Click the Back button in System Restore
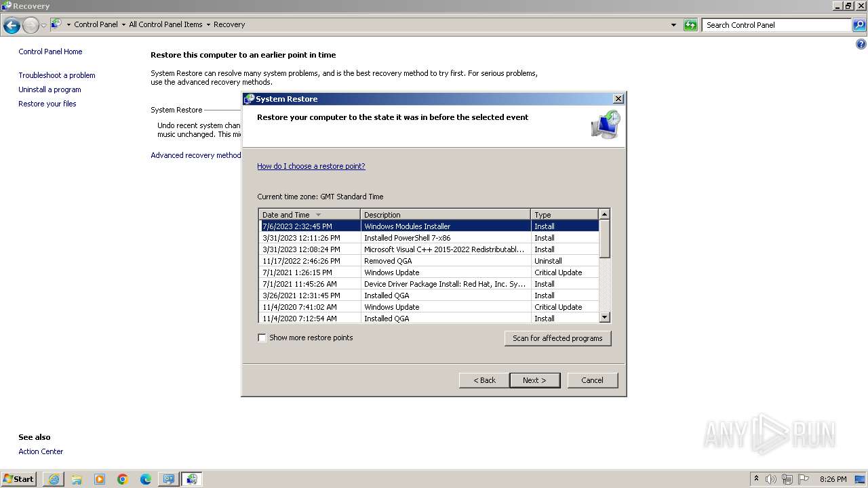This screenshot has height=488, width=868. coord(484,380)
